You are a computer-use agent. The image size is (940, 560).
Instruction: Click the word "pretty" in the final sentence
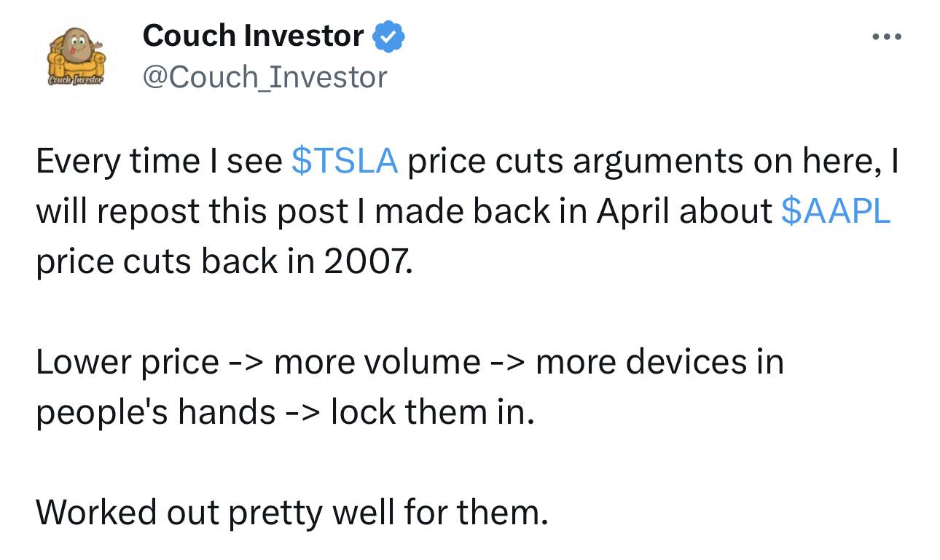tap(276, 512)
